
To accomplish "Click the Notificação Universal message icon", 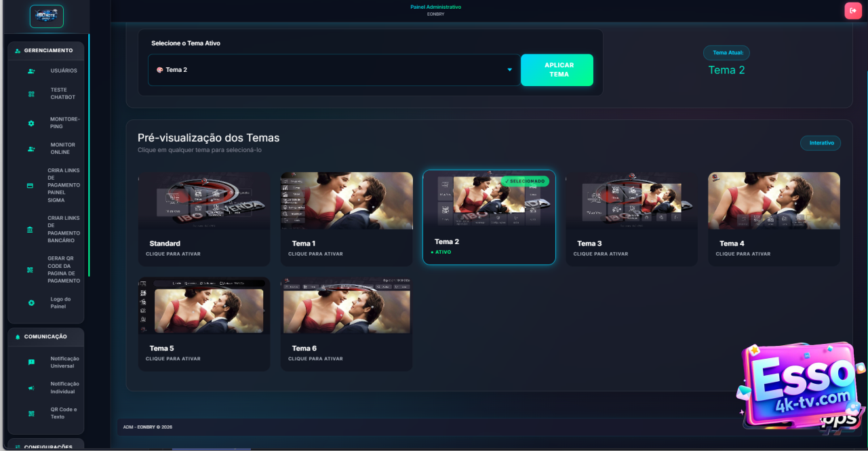I will [31, 362].
